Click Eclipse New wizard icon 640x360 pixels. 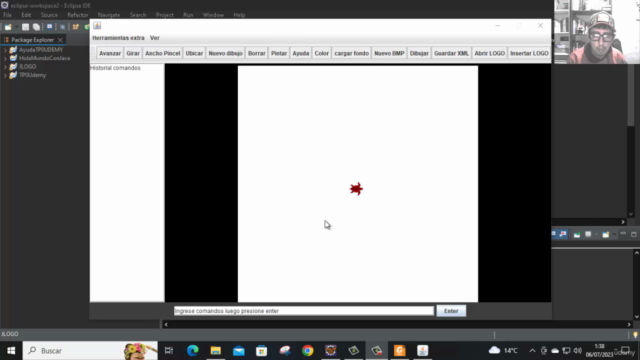[8, 27]
